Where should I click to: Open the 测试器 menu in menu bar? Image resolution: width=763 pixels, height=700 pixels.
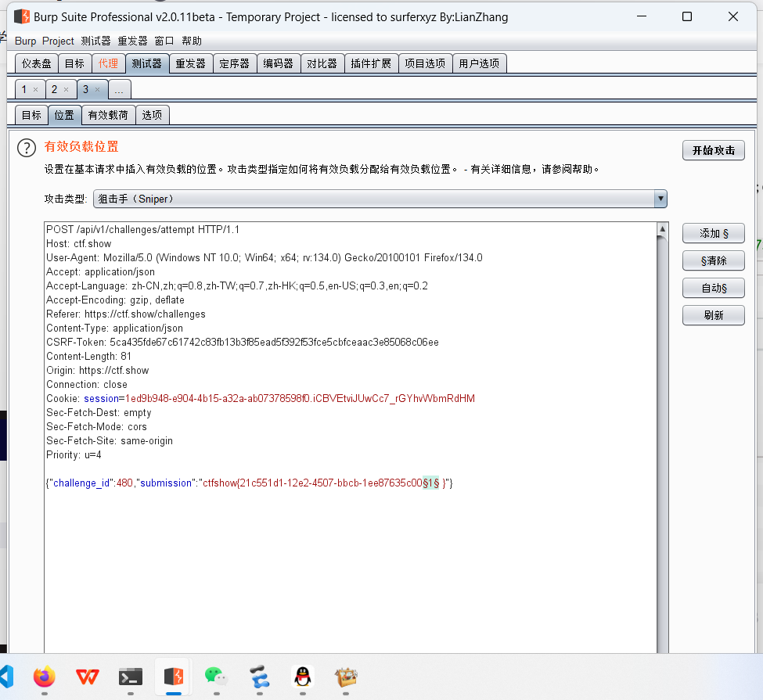pos(95,41)
